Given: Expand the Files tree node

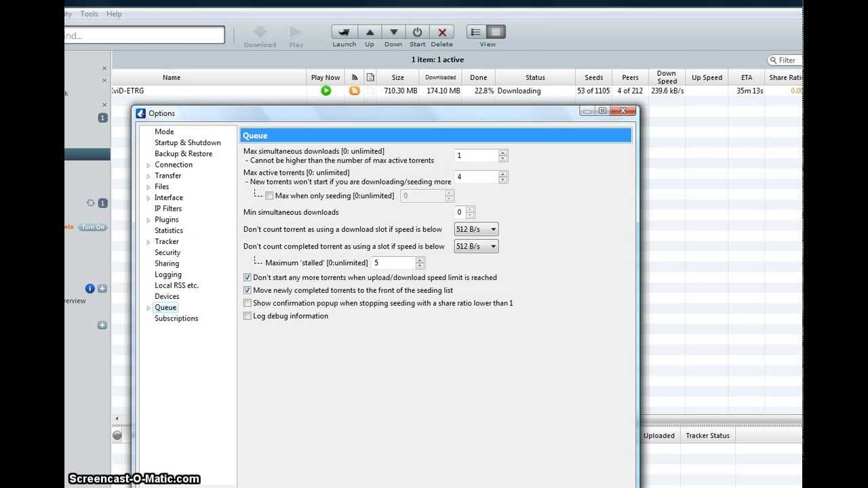Looking at the screenshot, I should [149, 187].
